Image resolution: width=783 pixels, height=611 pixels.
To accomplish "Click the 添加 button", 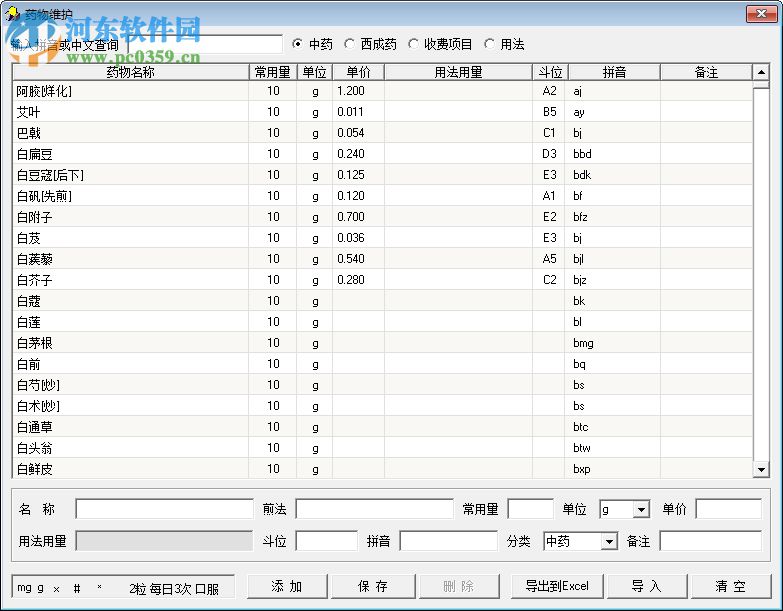I will [287, 586].
